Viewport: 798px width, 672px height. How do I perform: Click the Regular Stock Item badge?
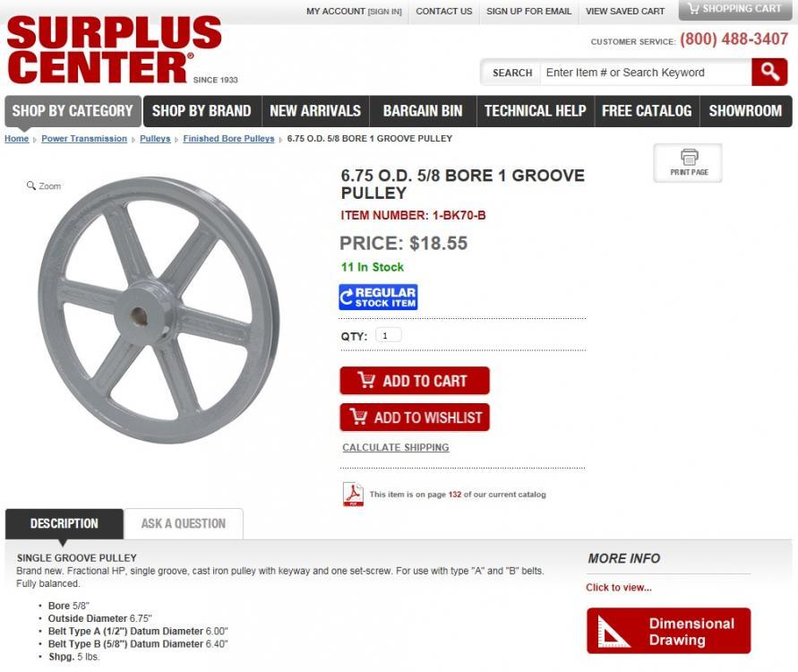coord(378,297)
